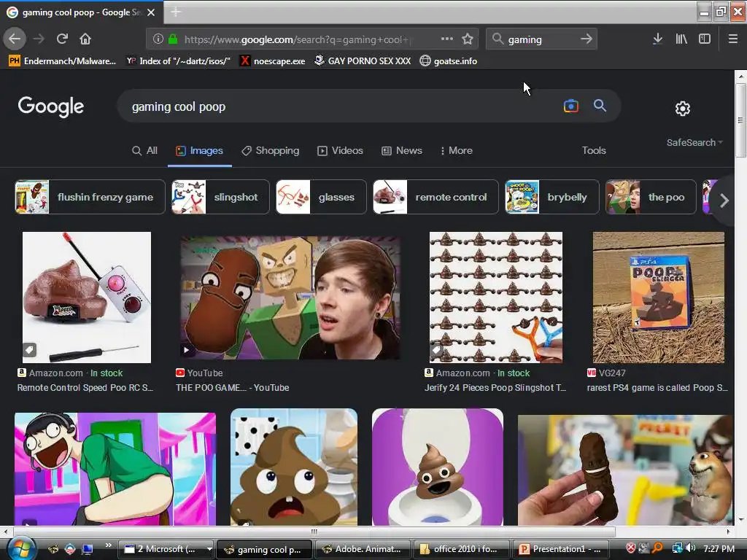Click rarest PS4 game is called Poop caption
This screenshot has width=747, height=560.
pyautogui.click(x=657, y=388)
